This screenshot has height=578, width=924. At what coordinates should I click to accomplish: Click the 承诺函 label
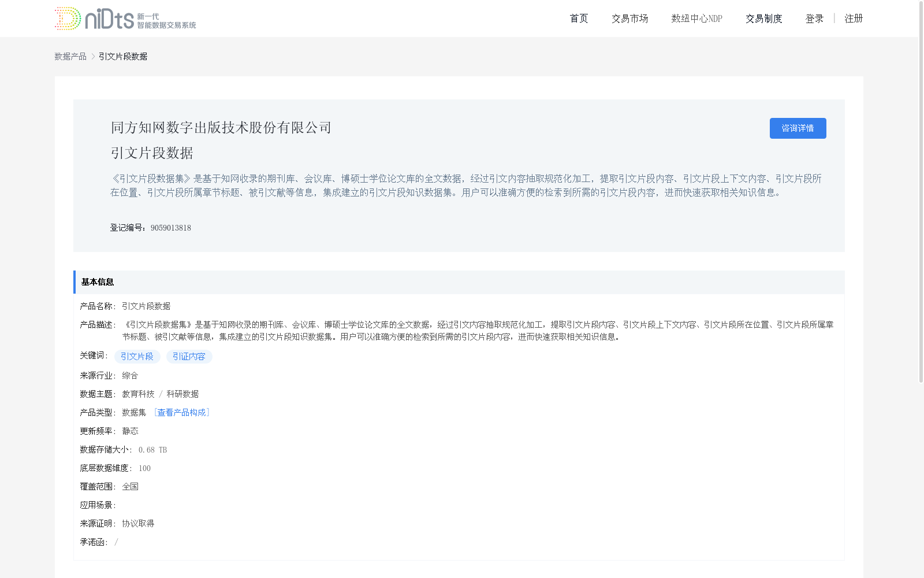point(94,542)
